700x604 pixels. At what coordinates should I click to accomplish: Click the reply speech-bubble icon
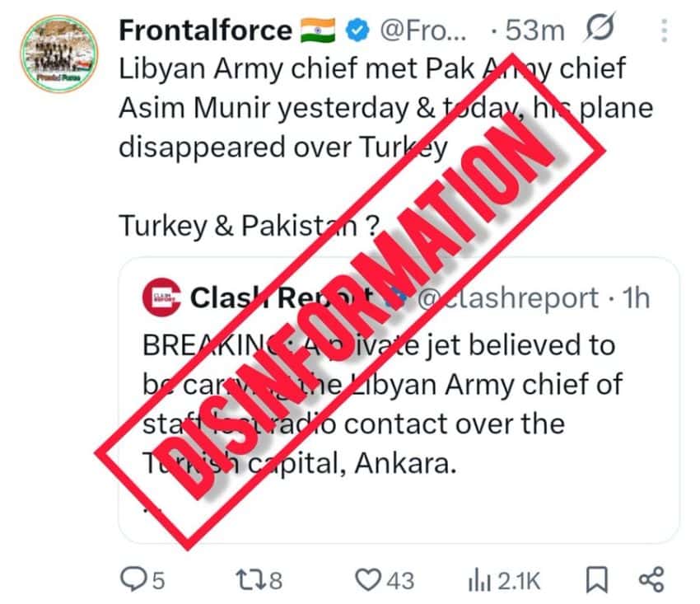(132, 578)
